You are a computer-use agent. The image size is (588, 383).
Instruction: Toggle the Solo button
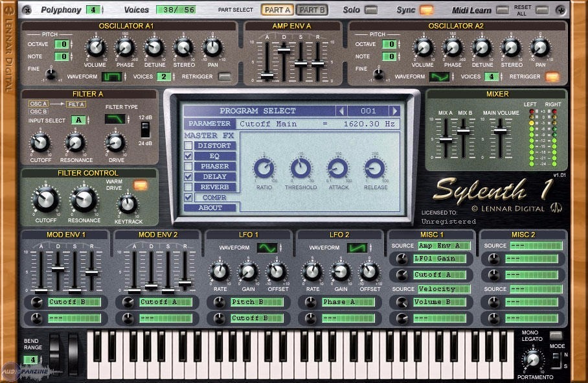pyautogui.click(x=371, y=10)
